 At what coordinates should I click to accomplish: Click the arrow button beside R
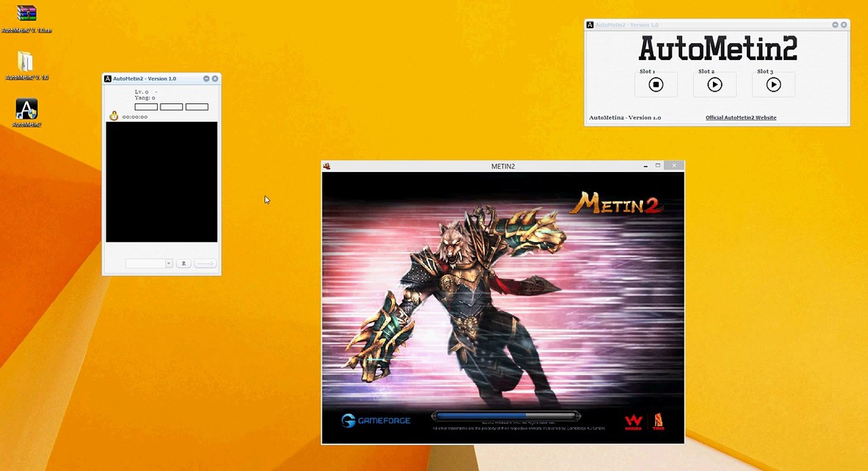coord(205,263)
